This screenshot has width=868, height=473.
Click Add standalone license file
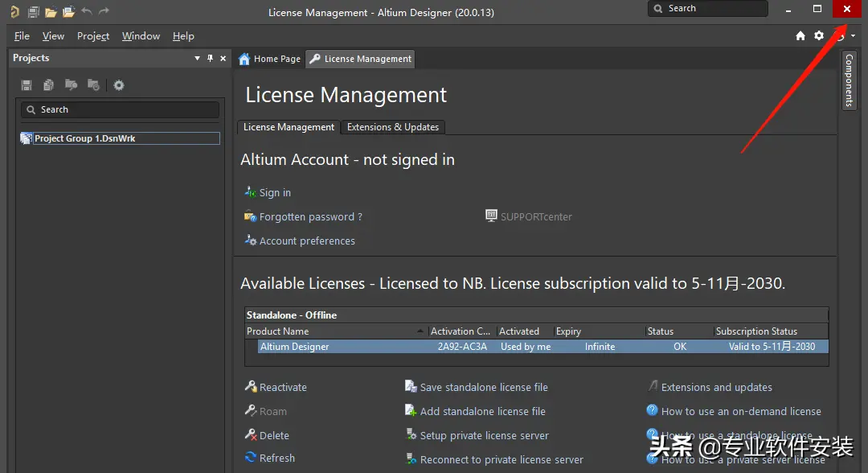coord(482,412)
